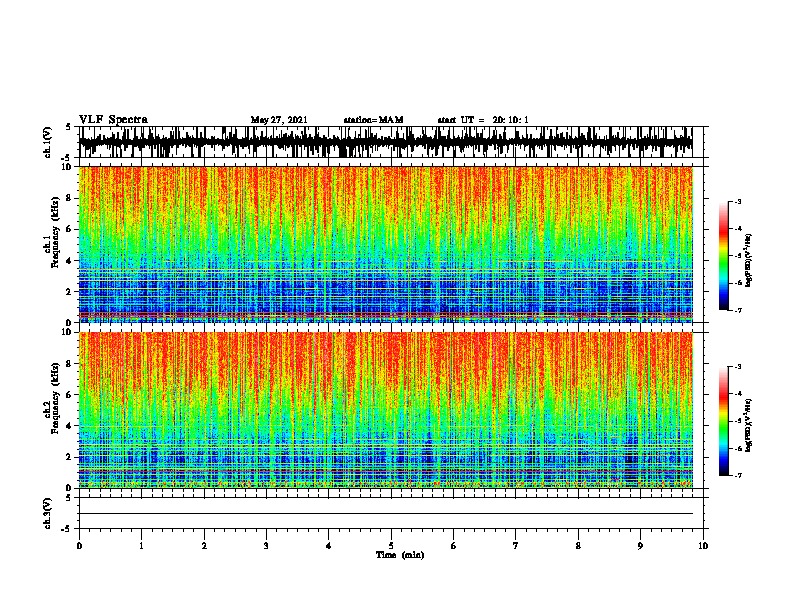The width and height of the screenshot is (792, 612).
Task: Click time axis tick label "1"
Action: pyautogui.click(x=141, y=546)
